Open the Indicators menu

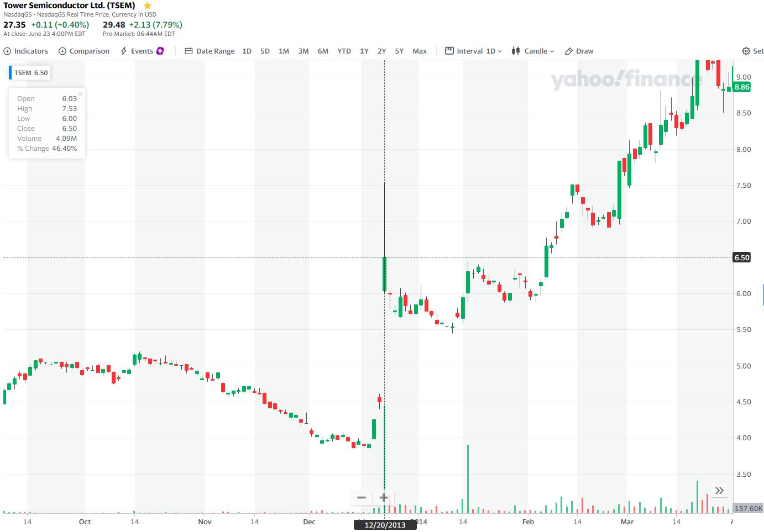[x=26, y=51]
